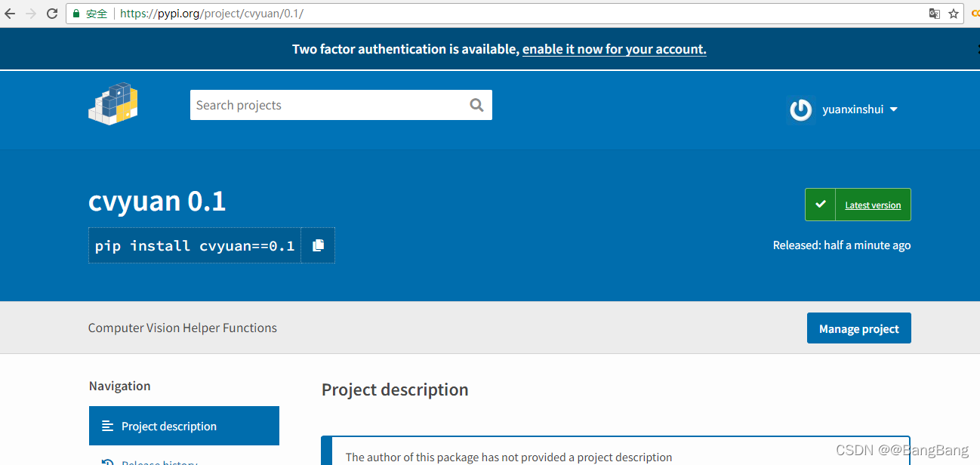Click the 'not provided a project description' notice

pyautogui.click(x=509, y=457)
